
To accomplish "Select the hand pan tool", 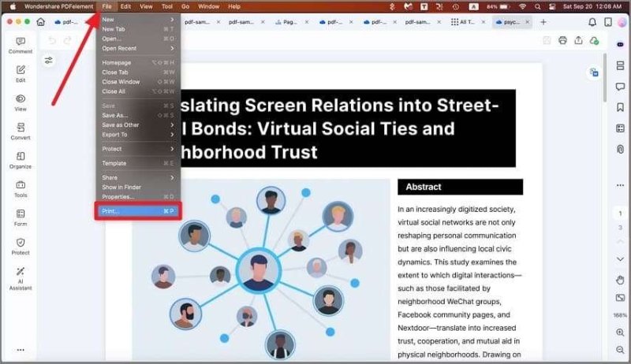I will (620, 280).
